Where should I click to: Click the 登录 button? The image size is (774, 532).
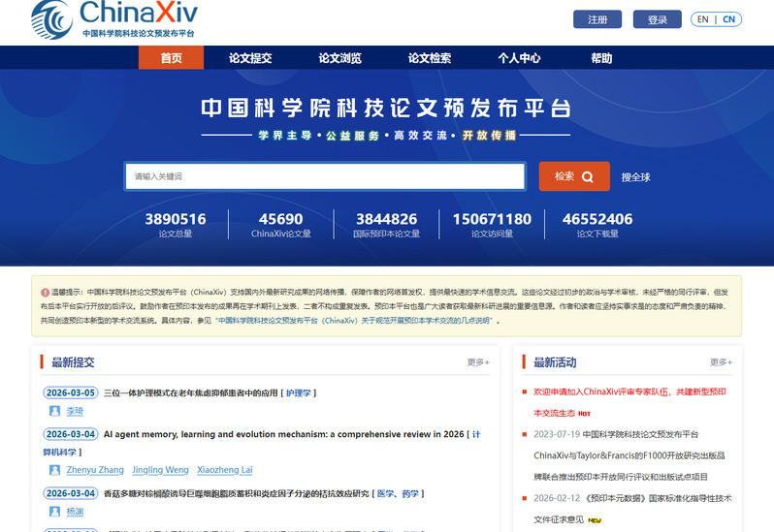[x=658, y=19]
